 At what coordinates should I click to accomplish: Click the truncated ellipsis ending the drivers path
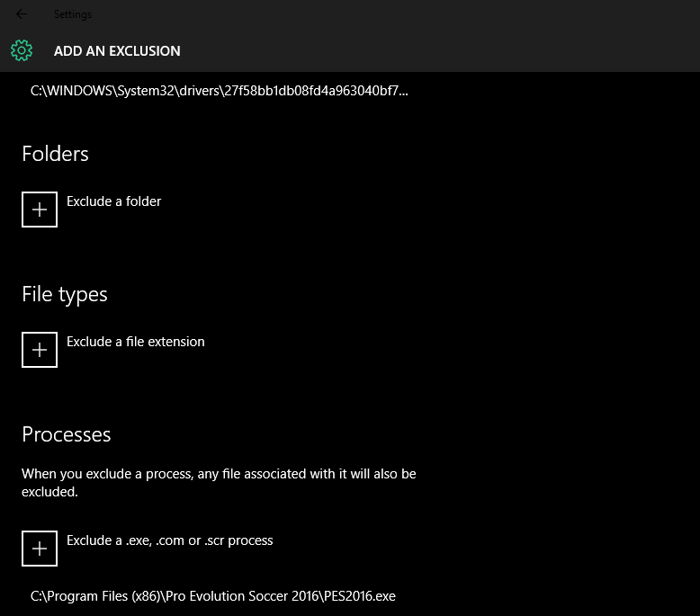pos(403,92)
